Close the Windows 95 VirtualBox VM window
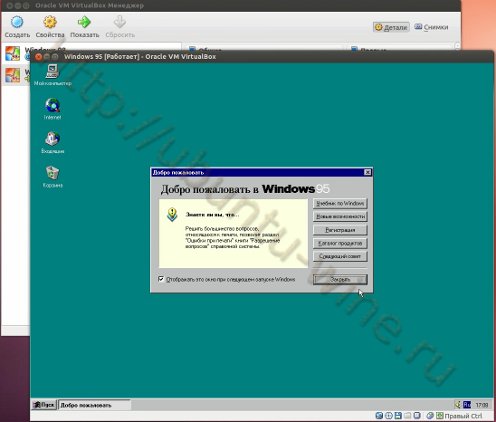The image size is (496, 422). tap(38, 57)
